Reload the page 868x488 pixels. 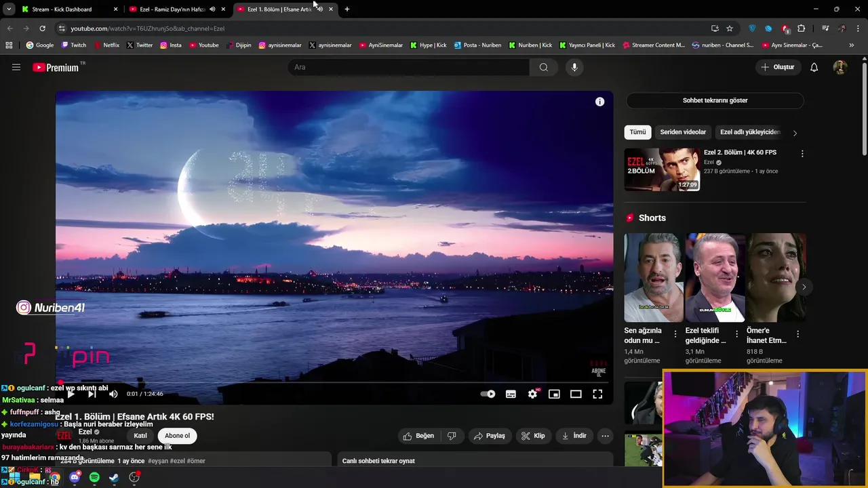click(42, 28)
